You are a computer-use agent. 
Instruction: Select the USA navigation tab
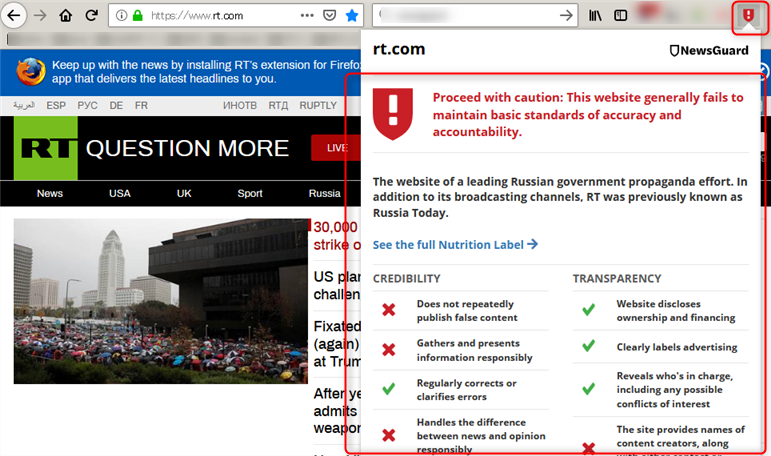click(120, 193)
